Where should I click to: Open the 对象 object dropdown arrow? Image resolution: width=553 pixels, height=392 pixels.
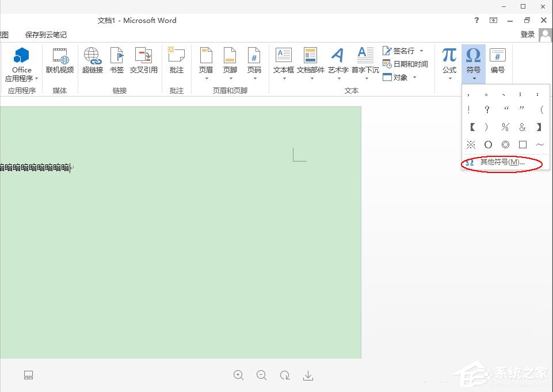pos(413,77)
